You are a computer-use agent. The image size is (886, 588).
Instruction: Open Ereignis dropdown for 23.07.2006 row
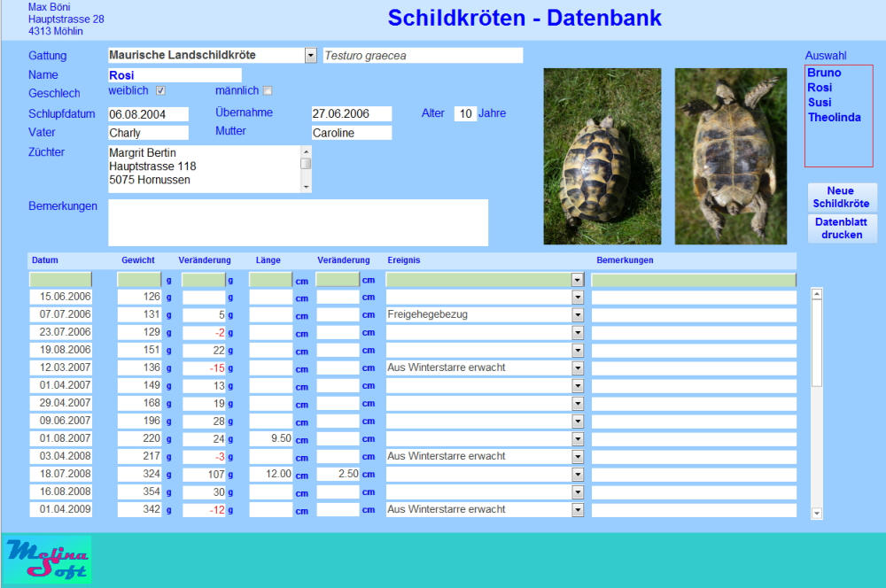[x=577, y=333]
